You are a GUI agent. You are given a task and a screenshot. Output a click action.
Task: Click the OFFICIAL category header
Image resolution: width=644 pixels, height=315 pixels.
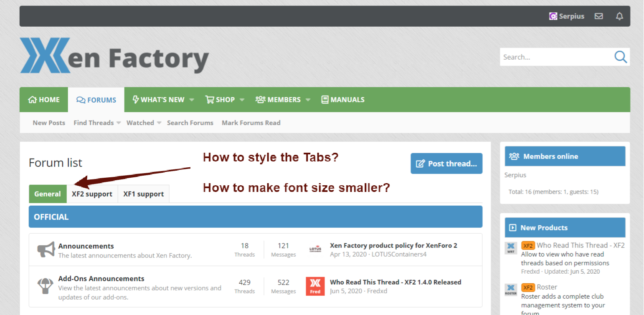tap(256, 217)
